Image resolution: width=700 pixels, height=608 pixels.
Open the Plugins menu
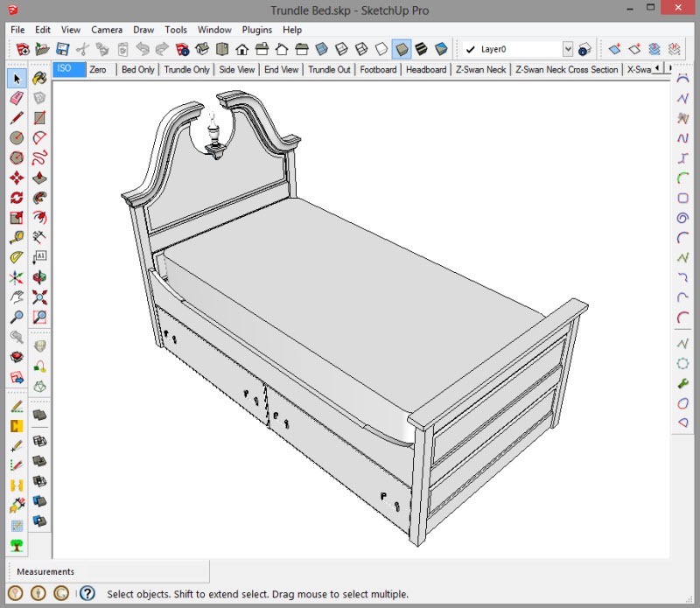[257, 30]
